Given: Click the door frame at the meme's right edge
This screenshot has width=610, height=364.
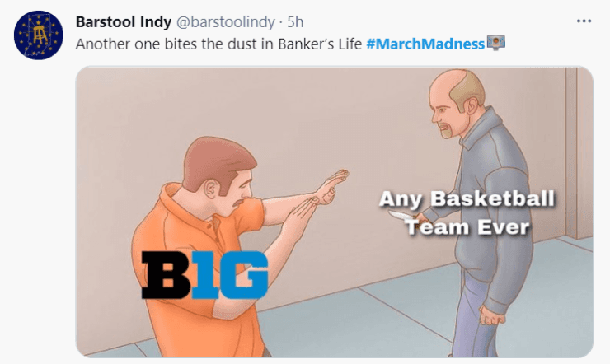Looking at the screenshot, I should 579,153.
